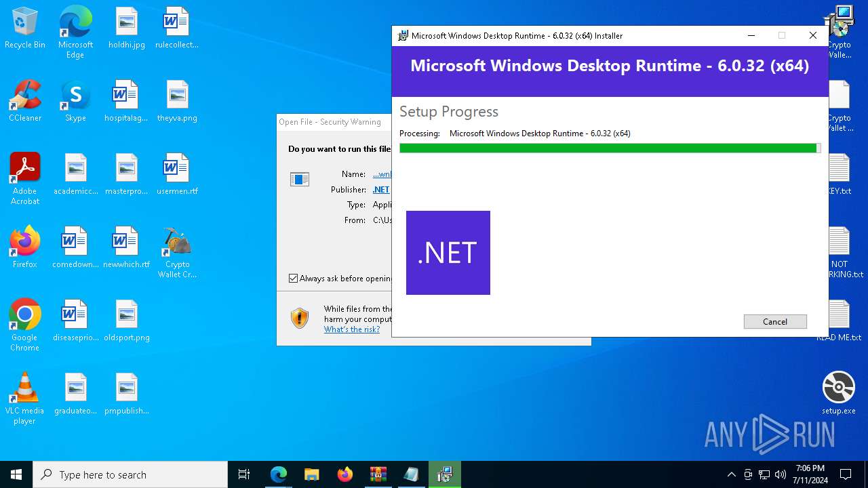The image size is (868, 488).
Task: Open network status in system tray
Action: click(764, 474)
